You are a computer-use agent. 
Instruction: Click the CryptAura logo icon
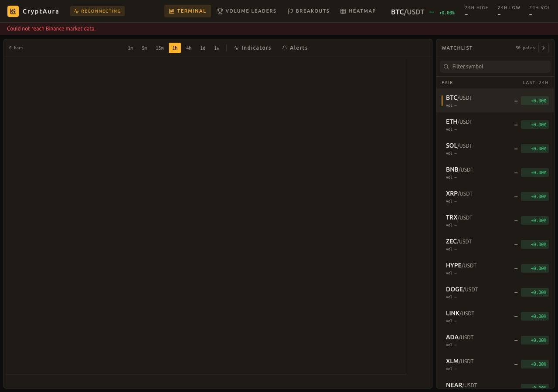(13, 11)
